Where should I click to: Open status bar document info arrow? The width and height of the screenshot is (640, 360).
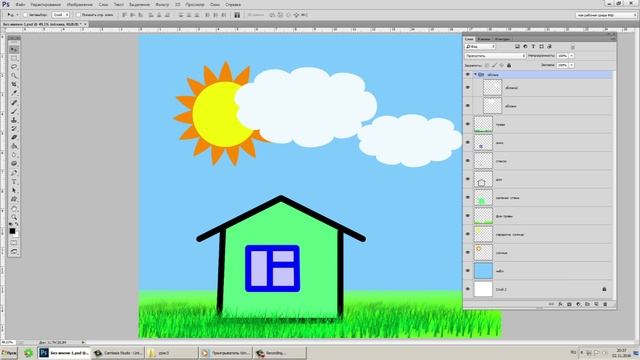point(83,342)
